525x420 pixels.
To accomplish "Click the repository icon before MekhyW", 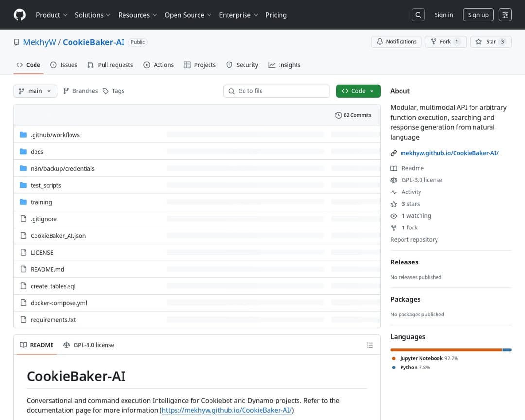I will tap(17, 42).
